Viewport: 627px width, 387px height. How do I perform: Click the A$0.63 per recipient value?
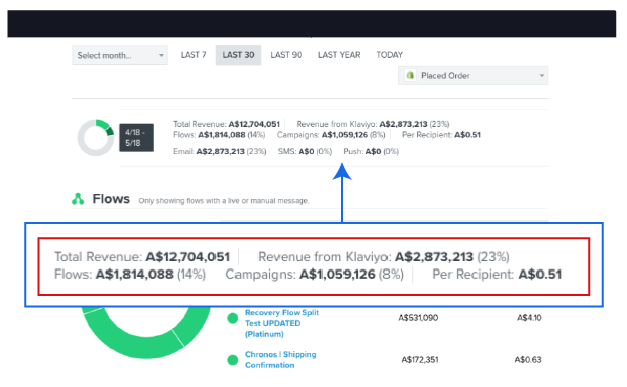click(528, 359)
